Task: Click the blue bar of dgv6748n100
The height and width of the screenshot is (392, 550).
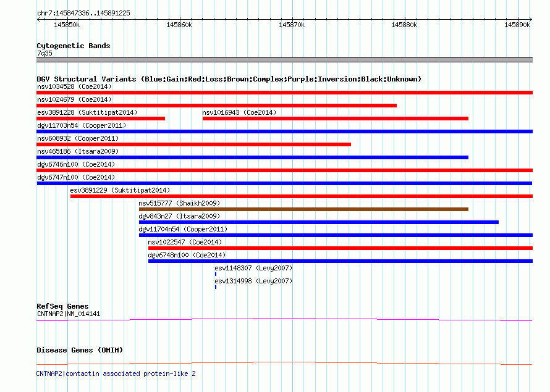Action: point(341,261)
